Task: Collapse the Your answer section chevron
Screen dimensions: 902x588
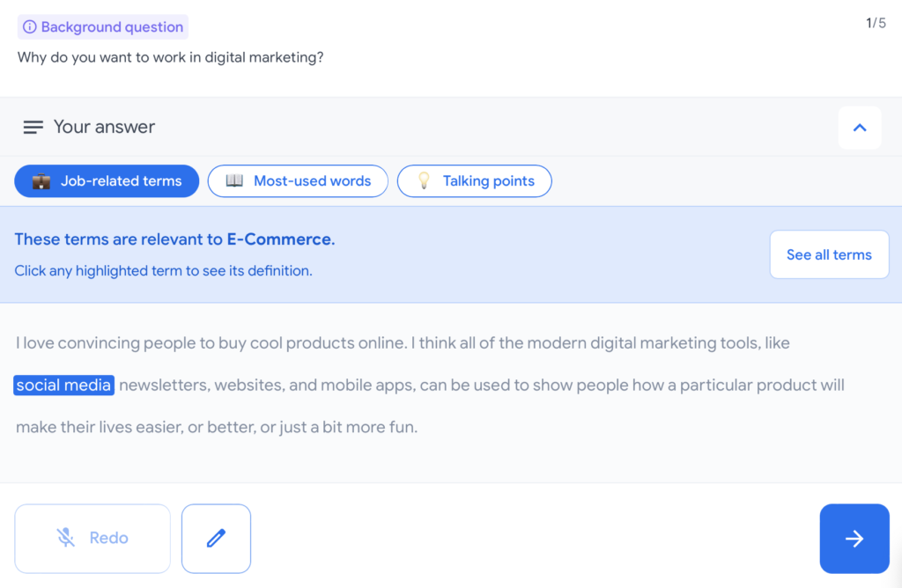Action: pyautogui.click(x=860, y=128)
